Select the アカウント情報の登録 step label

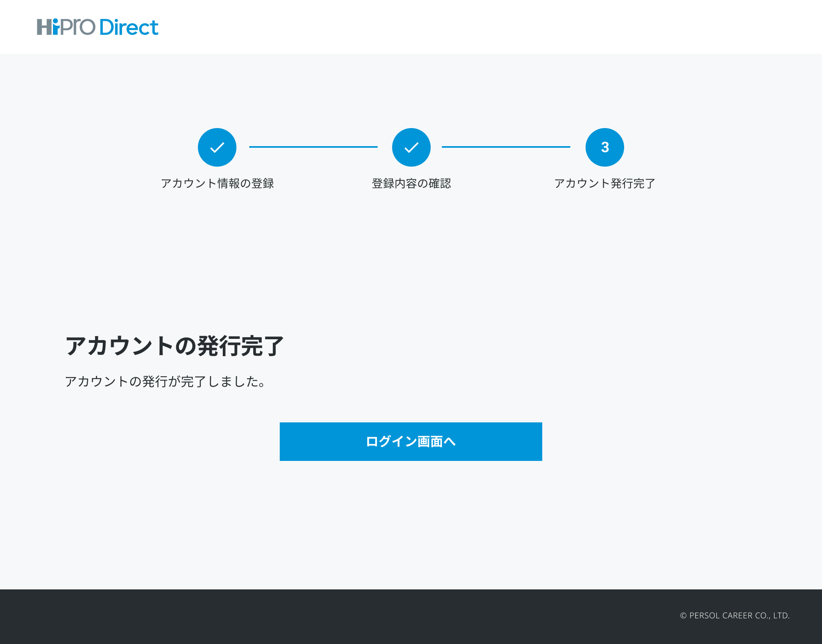coord(217,183)
